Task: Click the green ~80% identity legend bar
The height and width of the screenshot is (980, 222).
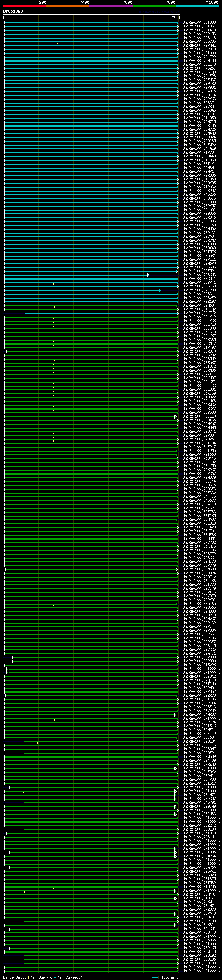Action: pos(154,6)
